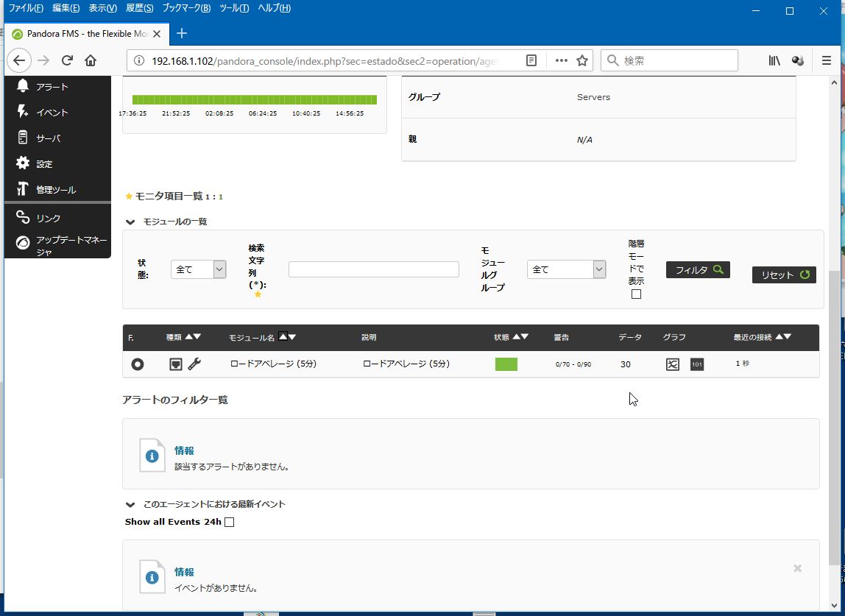Click site information icon in address bar
The height and width of the screenshot is (616, 845).
click(x=139, y=60)
